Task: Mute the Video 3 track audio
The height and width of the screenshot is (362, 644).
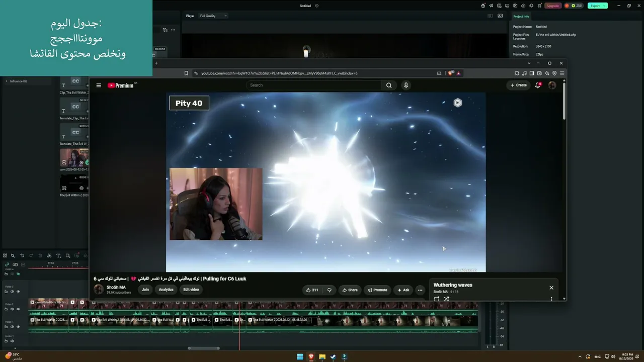Action: point(12,292)
